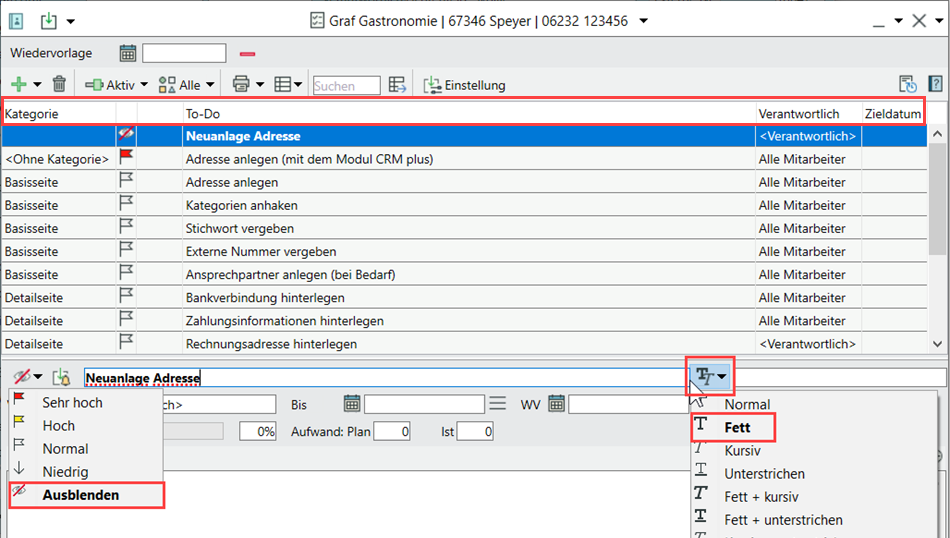Open the calendar icon next to Bis
Image resolution: width=950 pixels, height=538 pixels.
coord(351,404)
